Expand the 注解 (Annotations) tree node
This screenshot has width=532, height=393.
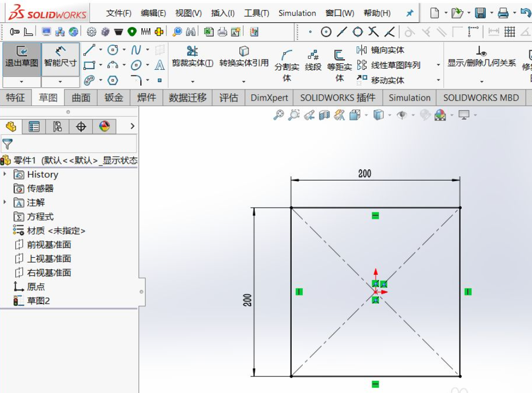(5, 202)
